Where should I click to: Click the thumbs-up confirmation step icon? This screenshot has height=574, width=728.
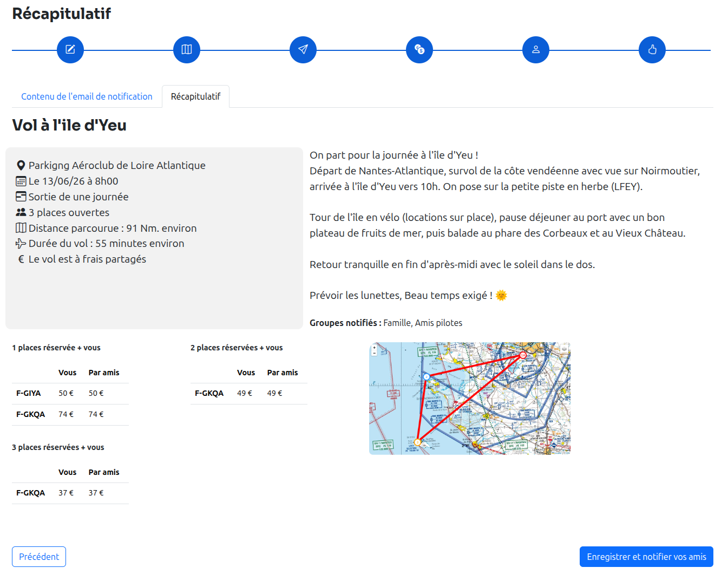coord(652,50)
